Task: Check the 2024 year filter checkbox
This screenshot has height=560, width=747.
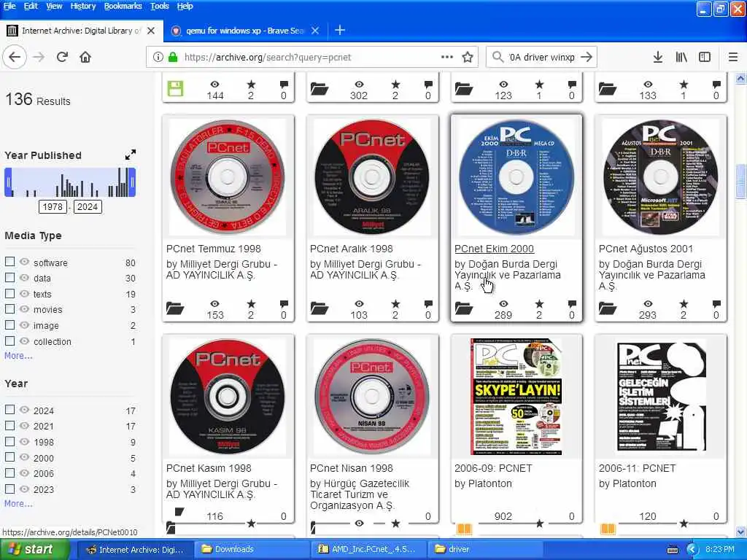Action: pyautogui.click(x=9, y=410)
